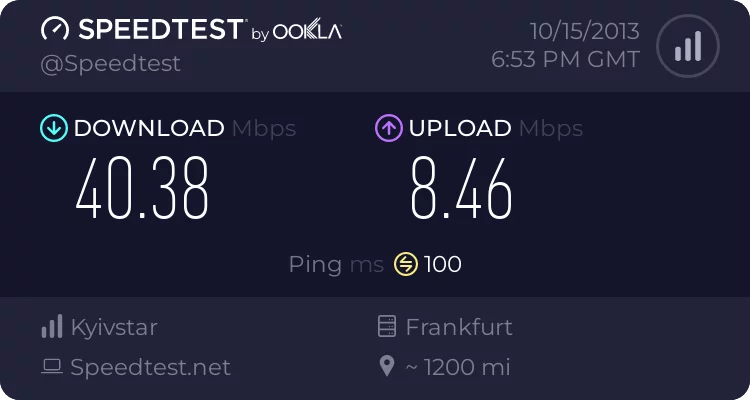Click the 40.38 download speed value

(142, 187)
